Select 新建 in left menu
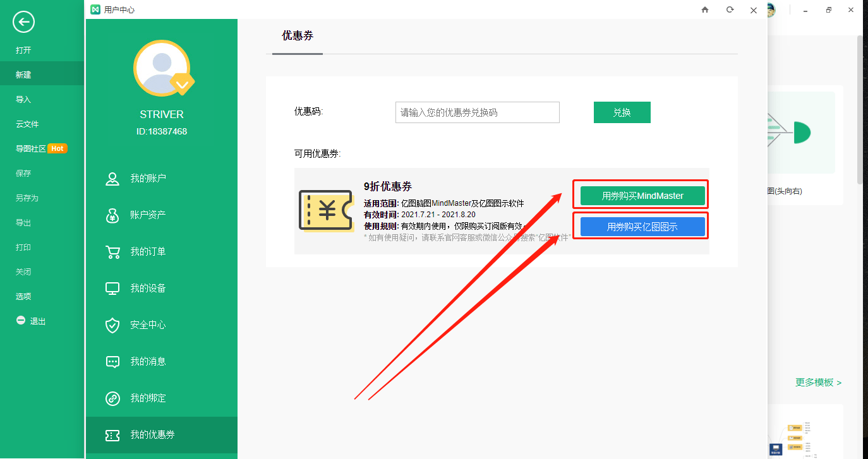Screen dimensions: 868x459 point(23,75)
